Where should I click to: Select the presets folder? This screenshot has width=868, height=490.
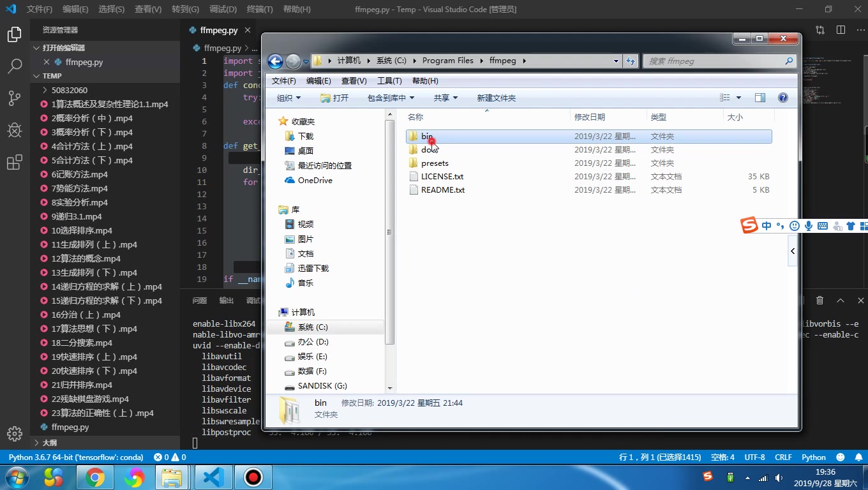point(435,163)
